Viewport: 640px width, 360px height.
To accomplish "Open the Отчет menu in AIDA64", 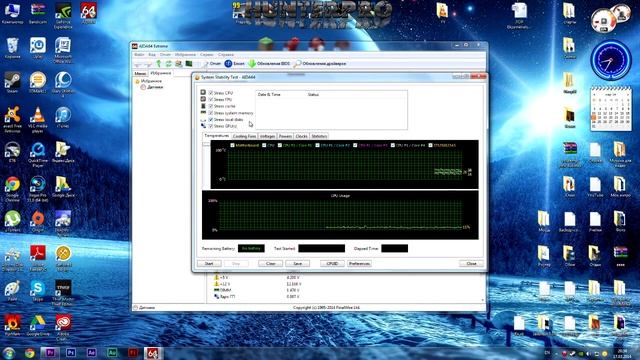I will point(165,55).
